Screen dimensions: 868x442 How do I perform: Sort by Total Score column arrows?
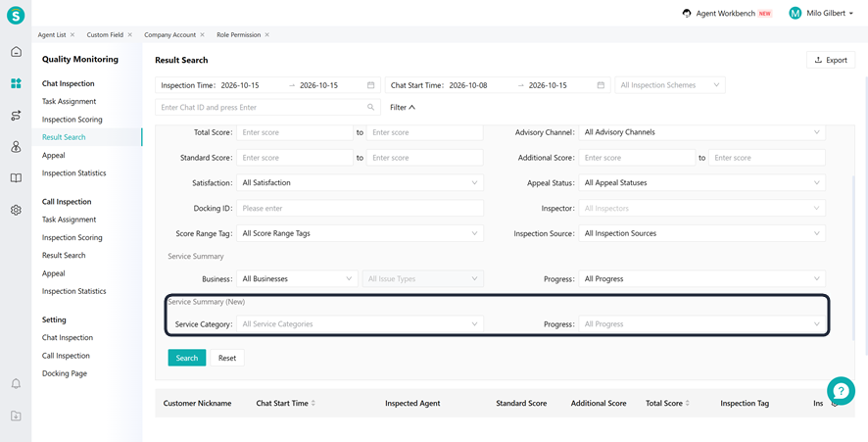point(688,403)
